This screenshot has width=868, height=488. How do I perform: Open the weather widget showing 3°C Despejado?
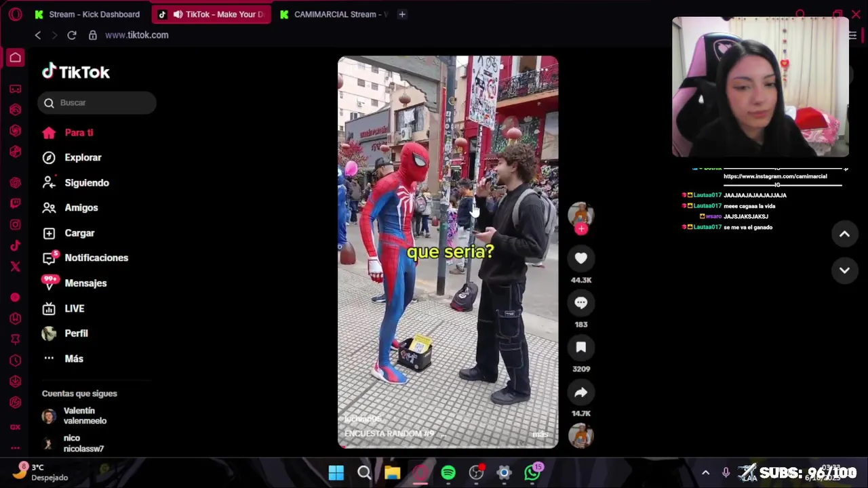point(41,472)
